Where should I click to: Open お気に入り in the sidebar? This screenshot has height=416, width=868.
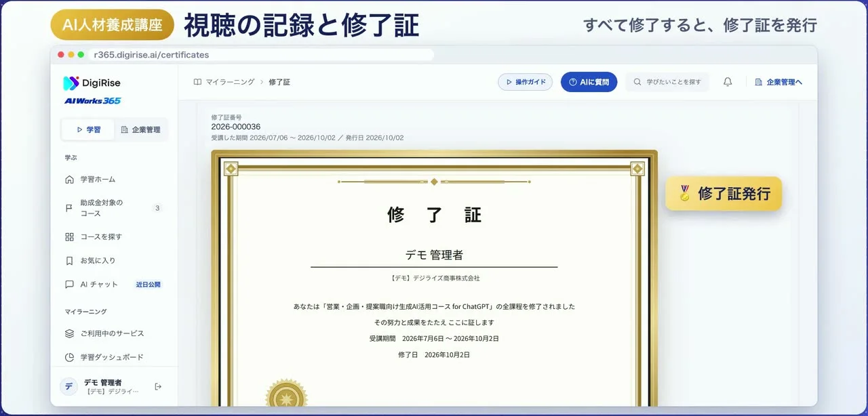click(114, 261)
